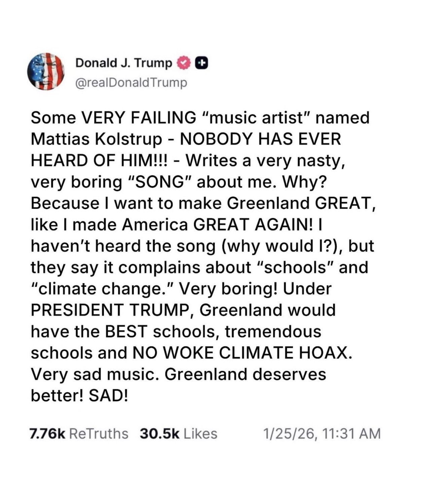Click the flag-themed profile avatar

[46, 72]
